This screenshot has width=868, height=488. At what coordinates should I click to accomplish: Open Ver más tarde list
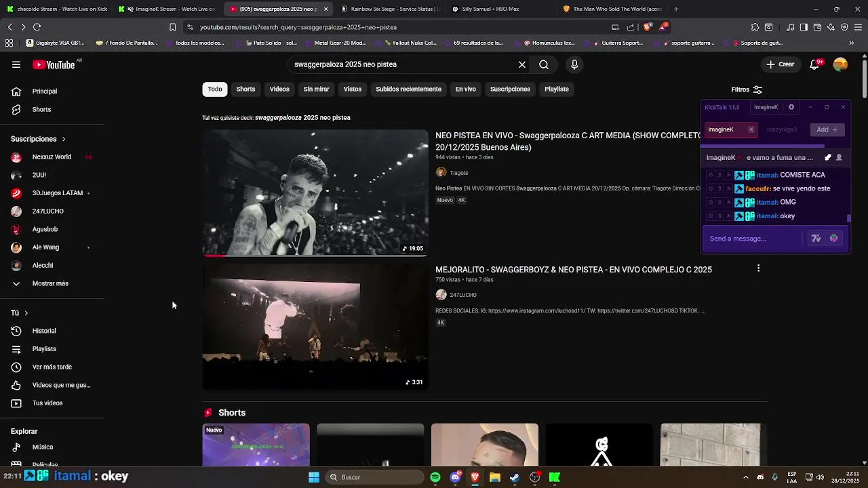click(x=52, y=367)
